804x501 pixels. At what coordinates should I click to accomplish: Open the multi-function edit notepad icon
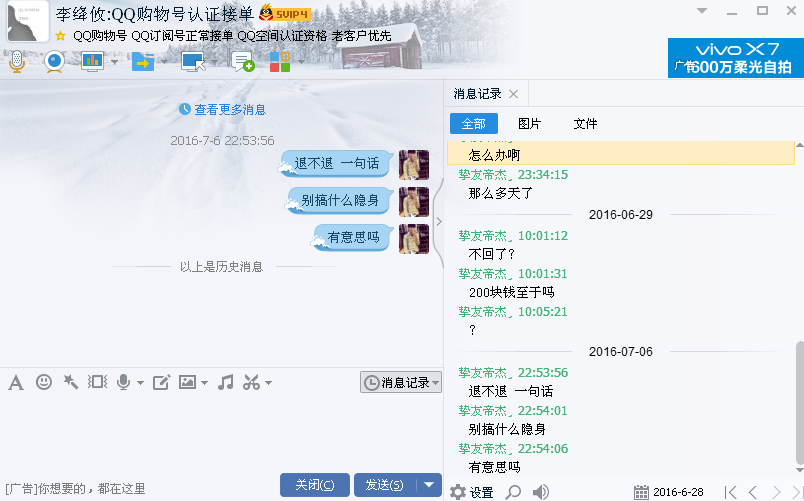(161, 382)
